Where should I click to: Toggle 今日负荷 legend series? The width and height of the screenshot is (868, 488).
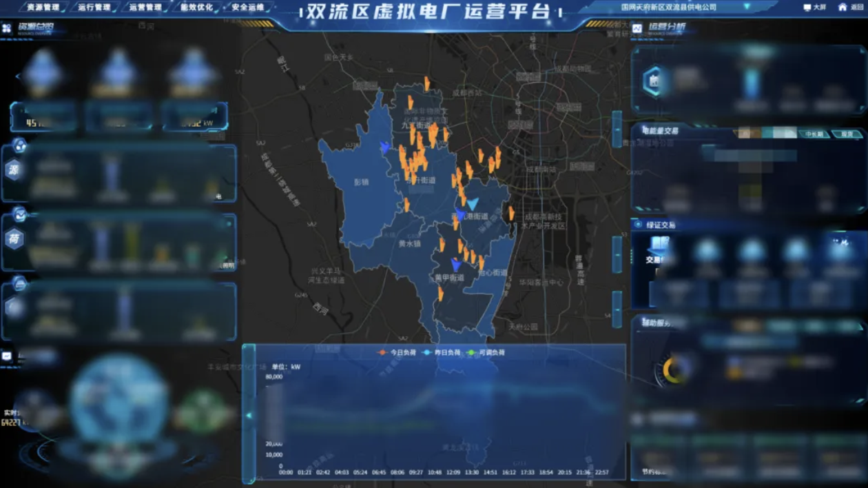tap(397, 353)
